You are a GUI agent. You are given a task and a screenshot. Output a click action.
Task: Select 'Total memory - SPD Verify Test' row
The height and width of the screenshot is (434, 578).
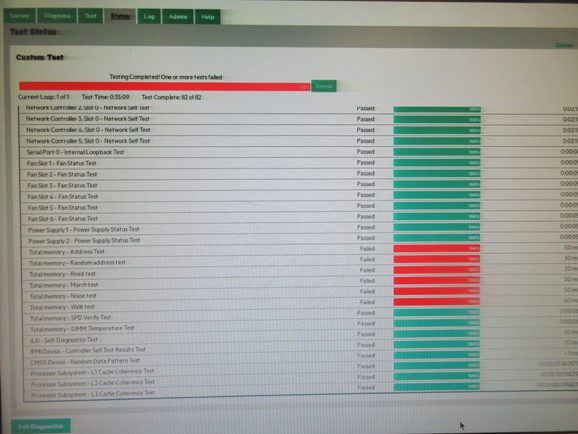299,315
